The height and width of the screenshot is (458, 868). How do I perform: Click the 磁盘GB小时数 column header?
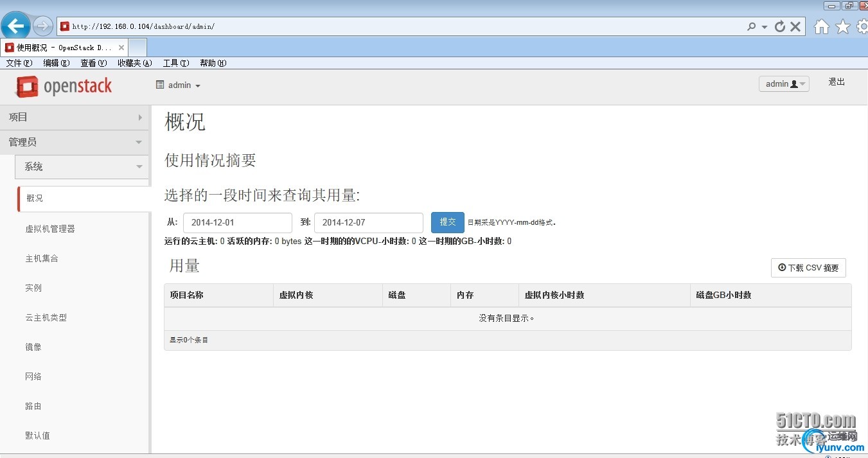click(771, 295)
